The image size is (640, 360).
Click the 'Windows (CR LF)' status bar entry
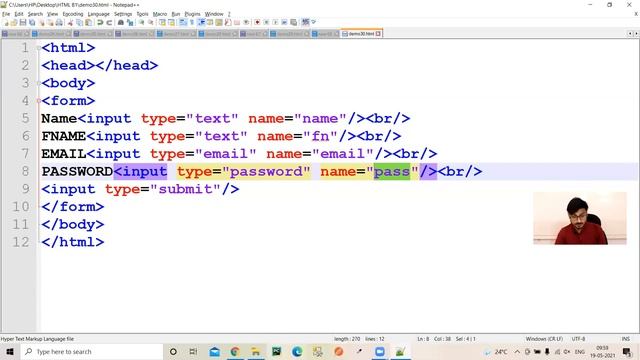[544, 339]
